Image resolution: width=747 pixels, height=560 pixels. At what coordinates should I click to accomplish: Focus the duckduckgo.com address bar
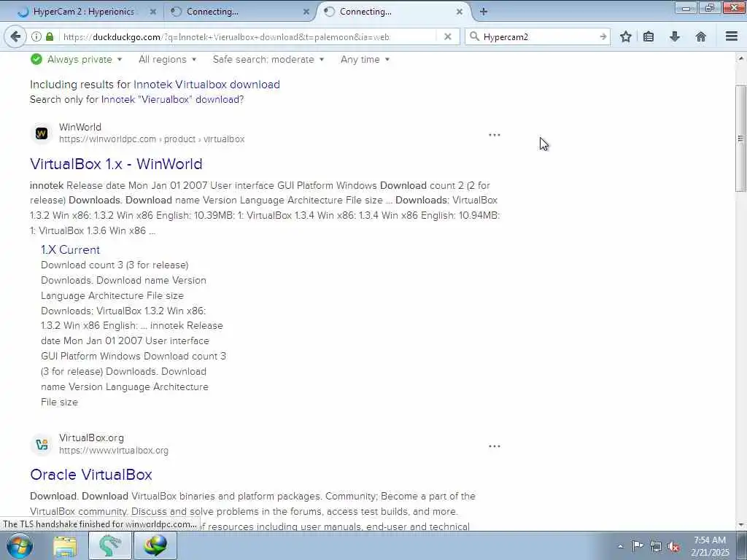[x=248, y=36]
